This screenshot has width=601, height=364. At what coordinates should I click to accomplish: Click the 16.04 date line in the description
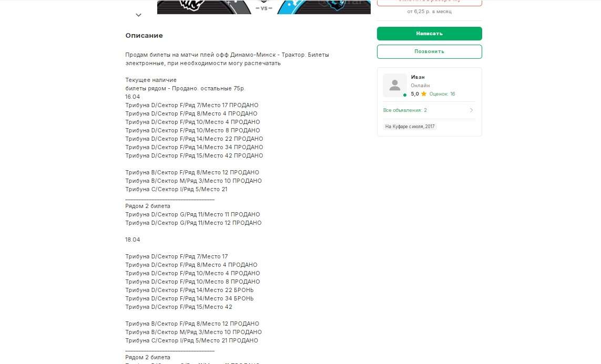(133, 97)
